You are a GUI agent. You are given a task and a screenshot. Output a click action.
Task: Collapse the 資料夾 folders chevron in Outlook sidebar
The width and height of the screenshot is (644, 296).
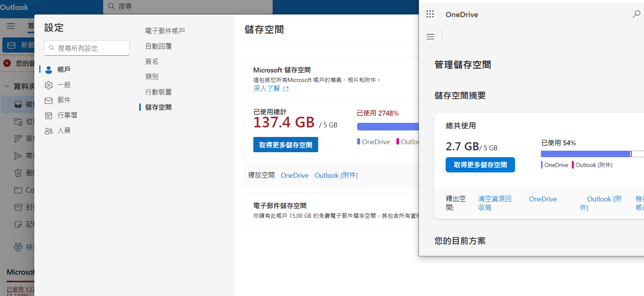pos(6,86)
